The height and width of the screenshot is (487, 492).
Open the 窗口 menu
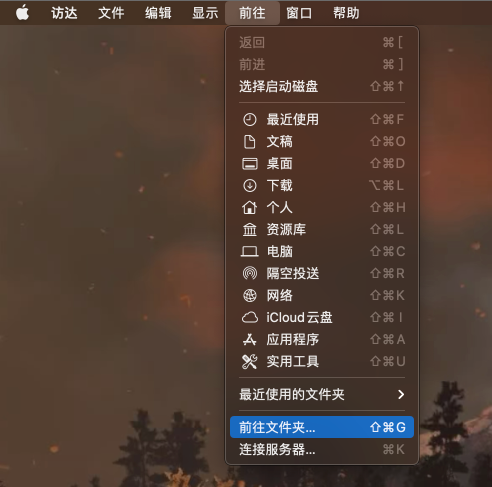tap(299, 13)
